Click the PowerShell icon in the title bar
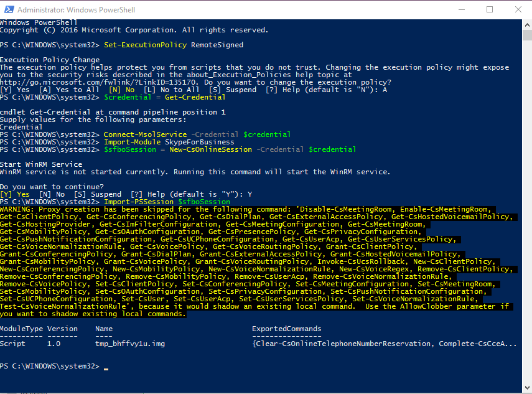Image resolution: width=532 pixels, height=394 pixels. [9, 9]
